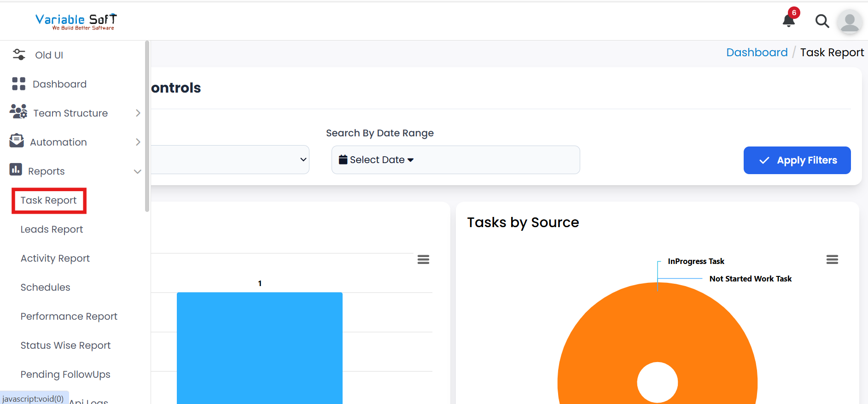Open search with the magnifier icon
868x404 pixels.
(822, 21)
